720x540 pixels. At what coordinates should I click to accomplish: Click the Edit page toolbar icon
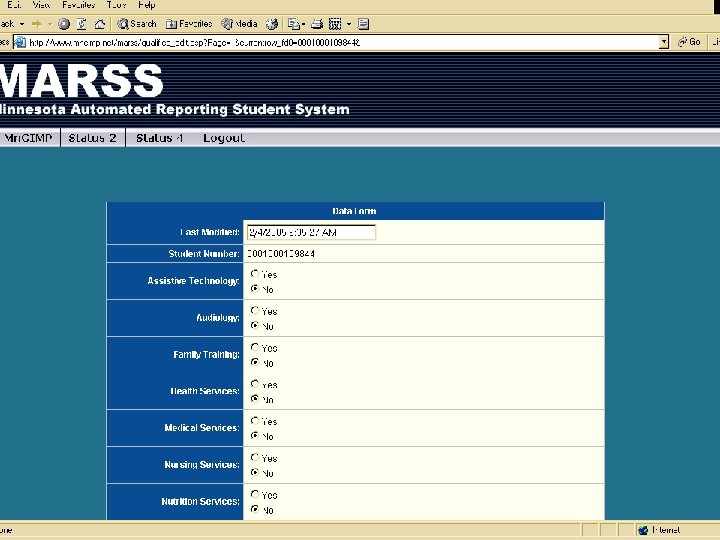tap(335, 24)
